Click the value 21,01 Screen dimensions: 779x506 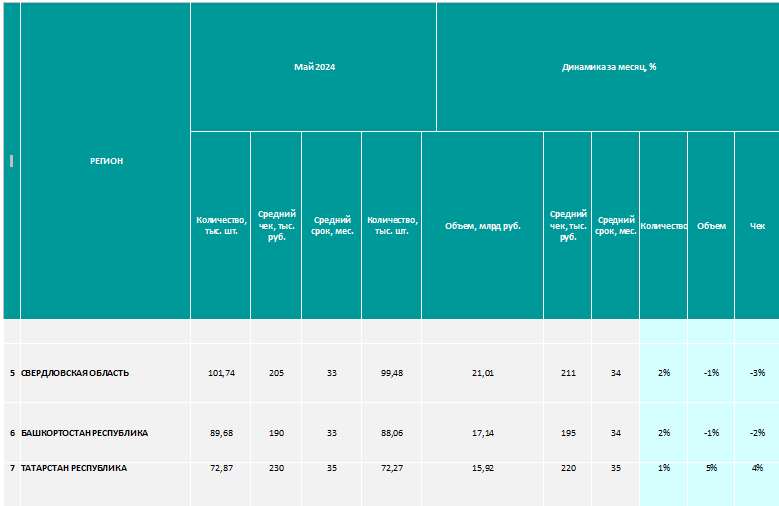click(x=482, y=373)
